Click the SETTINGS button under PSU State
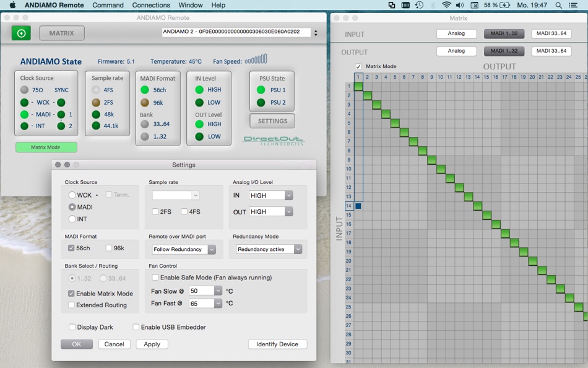The image size is (588, 368). tap(272, 121)
